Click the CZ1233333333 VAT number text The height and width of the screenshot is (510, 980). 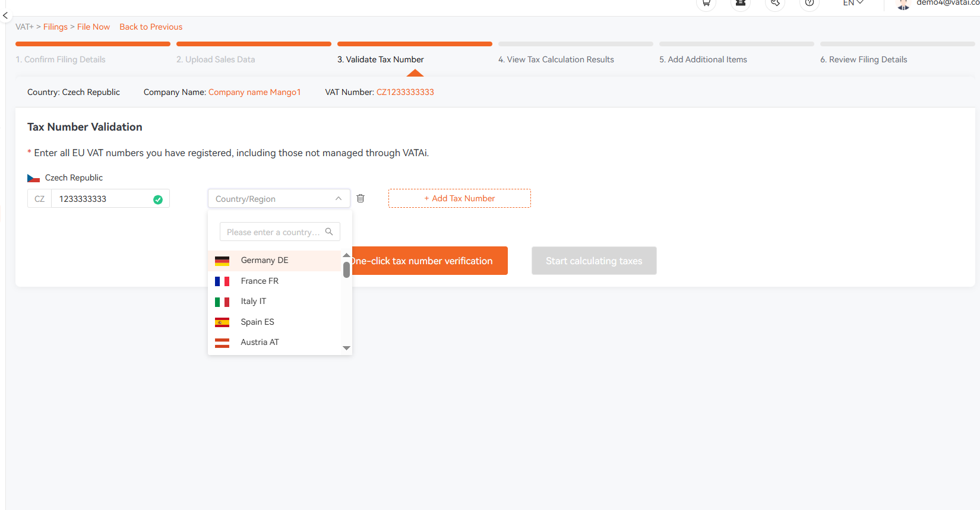coord(405,92)
